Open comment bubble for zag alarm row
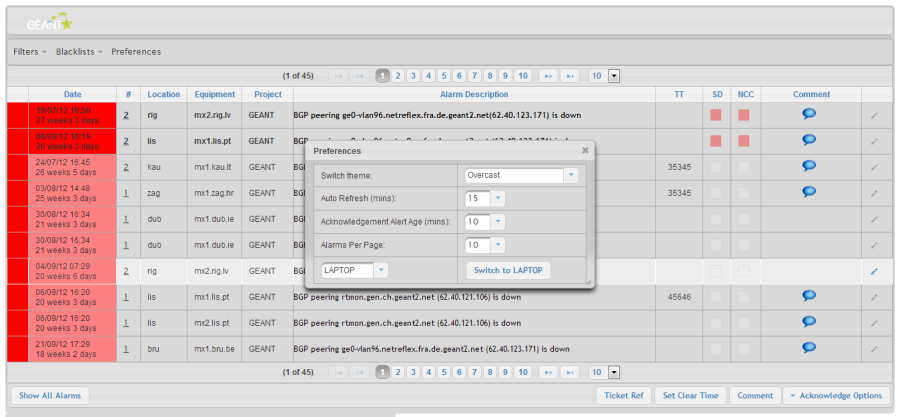Image resolution: width=900 pixels, height=417 pixels. (x=809, y=192)
